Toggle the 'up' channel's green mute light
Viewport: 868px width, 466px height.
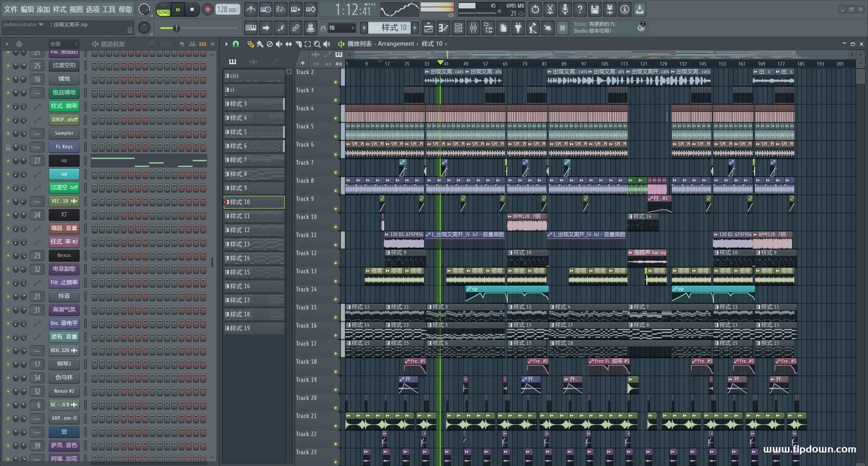tap(8, 161)
